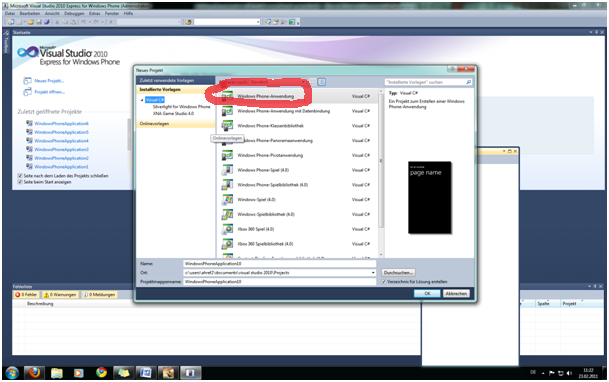Click the Projektmappenname input field

280,282
